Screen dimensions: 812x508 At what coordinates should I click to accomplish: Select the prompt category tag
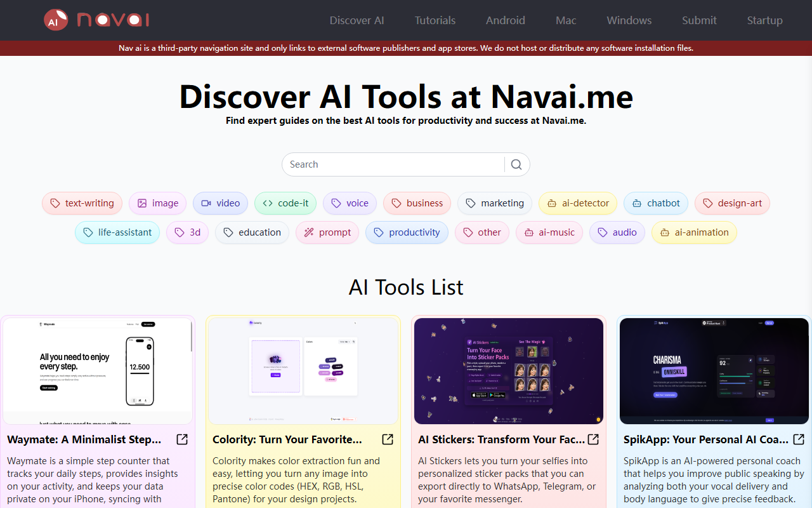coord(327,232)
